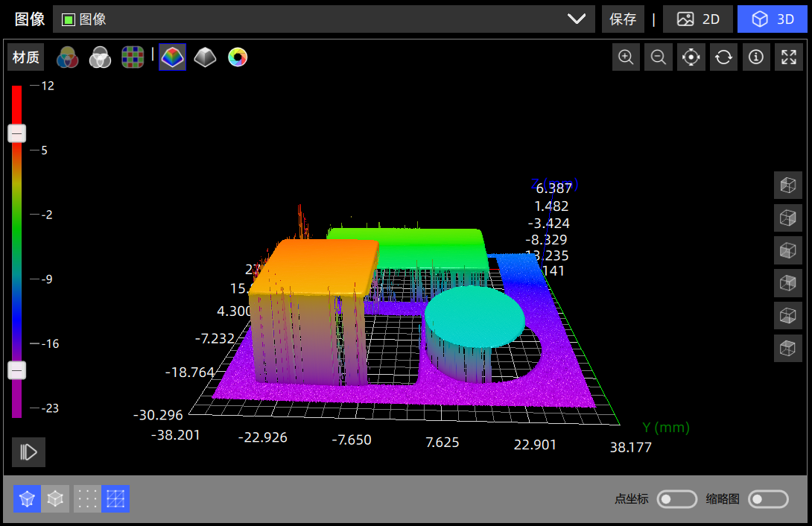Show the info panel icon

tap(757, 57)
